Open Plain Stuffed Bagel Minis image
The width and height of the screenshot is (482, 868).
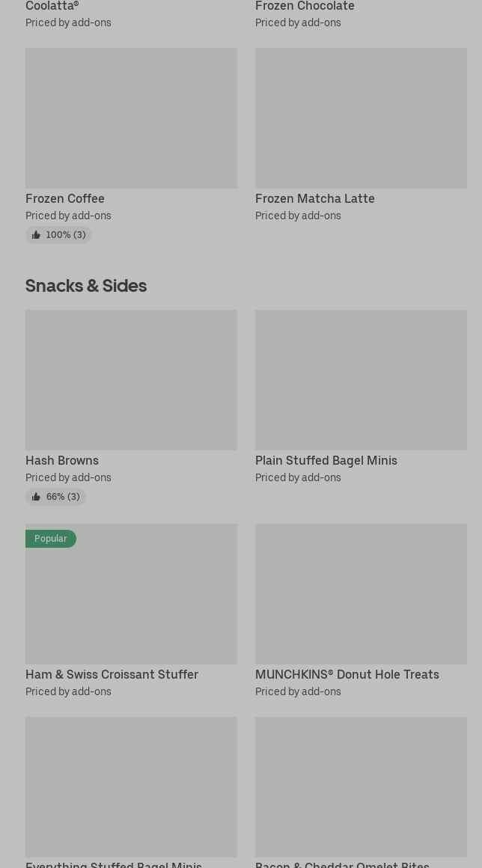361,380
